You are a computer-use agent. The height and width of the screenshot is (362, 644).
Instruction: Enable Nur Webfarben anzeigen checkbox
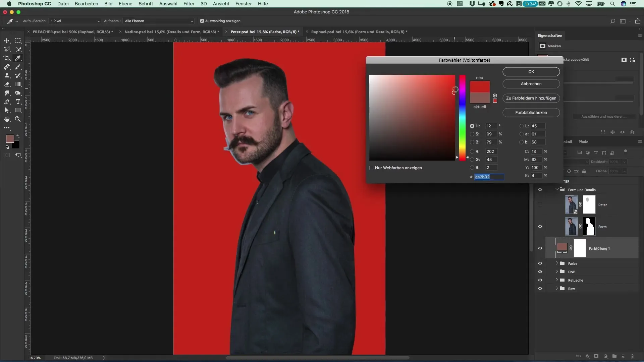point(371,168)
